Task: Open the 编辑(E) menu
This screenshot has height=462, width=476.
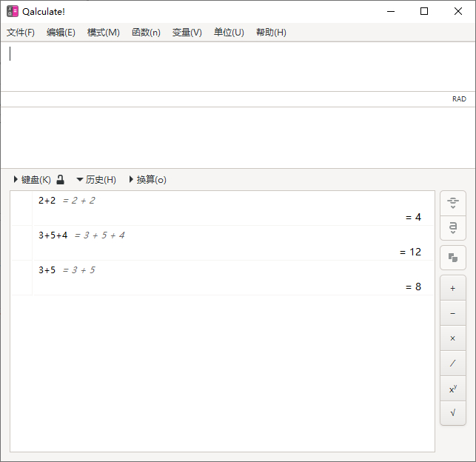Action: click(x=61, y=33)
